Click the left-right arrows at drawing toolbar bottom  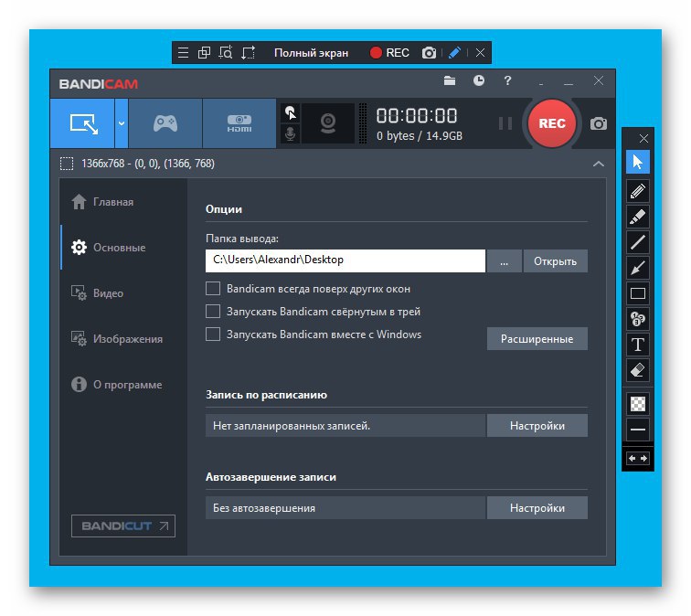pyautogui.click(x=638, y=459)
